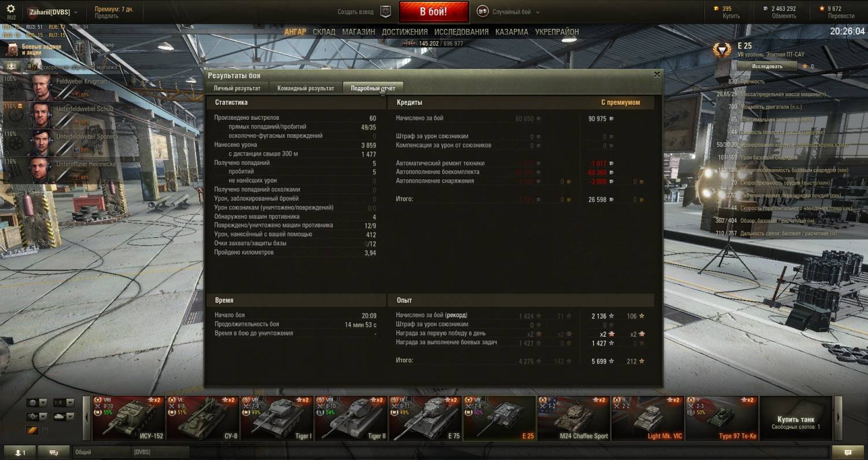Click the platoon shield icon by Создать взвод
The height and width of the screenshot is (460, 868).
(385, 12)
